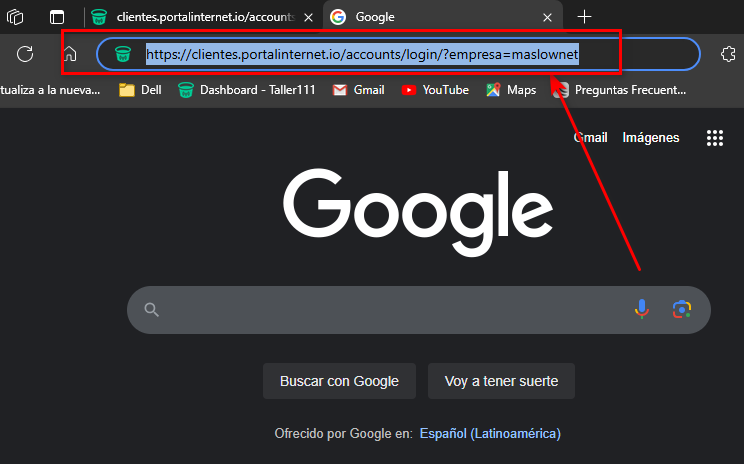The image size is (744, 464).
Task: Search by image with the Lens icon
Action: coord(682,309)
